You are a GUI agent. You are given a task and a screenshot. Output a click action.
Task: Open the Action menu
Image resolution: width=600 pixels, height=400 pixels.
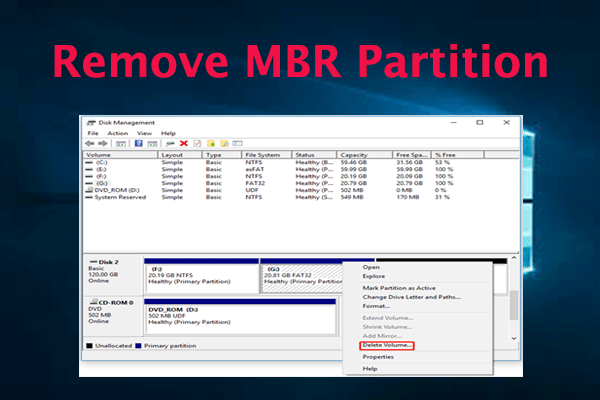click(x=117, y=133)
